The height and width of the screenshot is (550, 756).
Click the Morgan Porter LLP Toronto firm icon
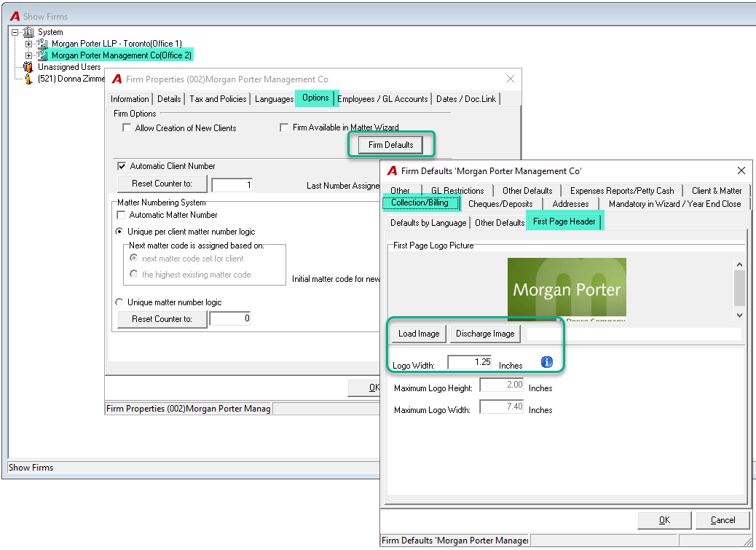pos(42,44)
